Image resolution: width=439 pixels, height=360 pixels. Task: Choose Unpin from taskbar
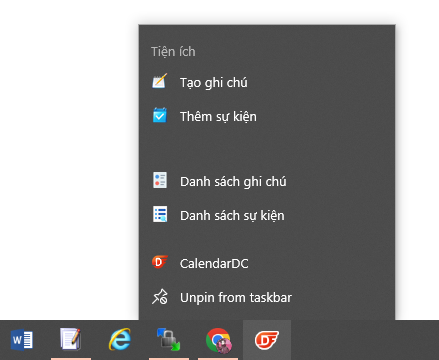(267, 297)
